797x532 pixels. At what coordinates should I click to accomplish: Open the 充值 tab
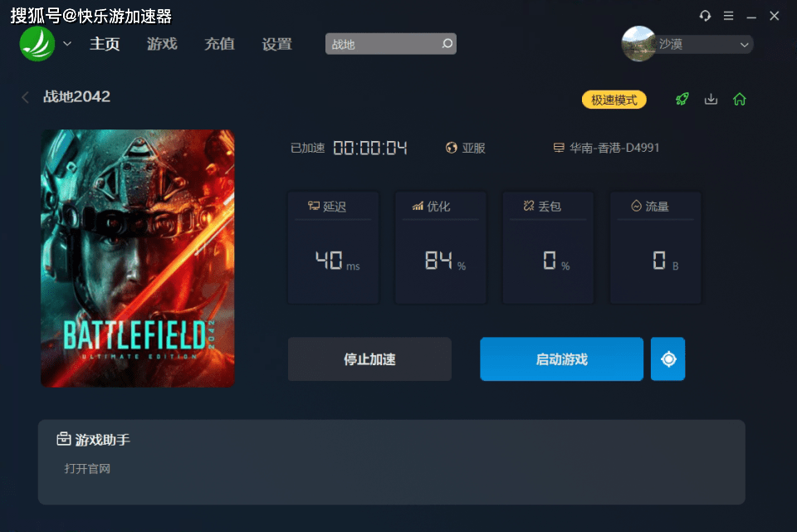pyautogui.click(x=219, y=44)
